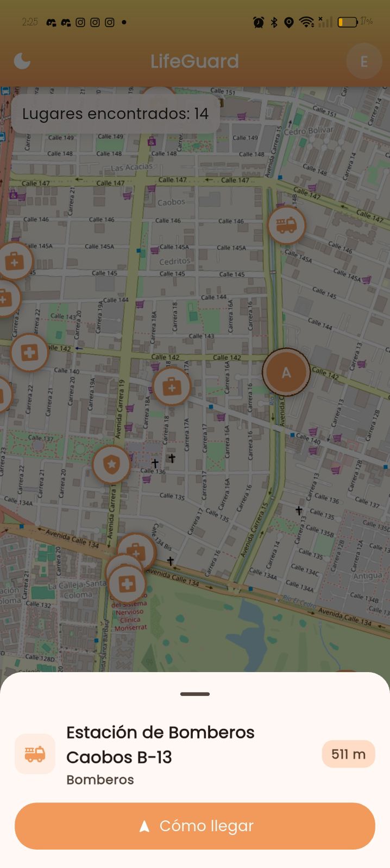The width and height of the screenshot is (390, 868).
Task: Open the "E" profile avatar
Action: coord(364,61)
